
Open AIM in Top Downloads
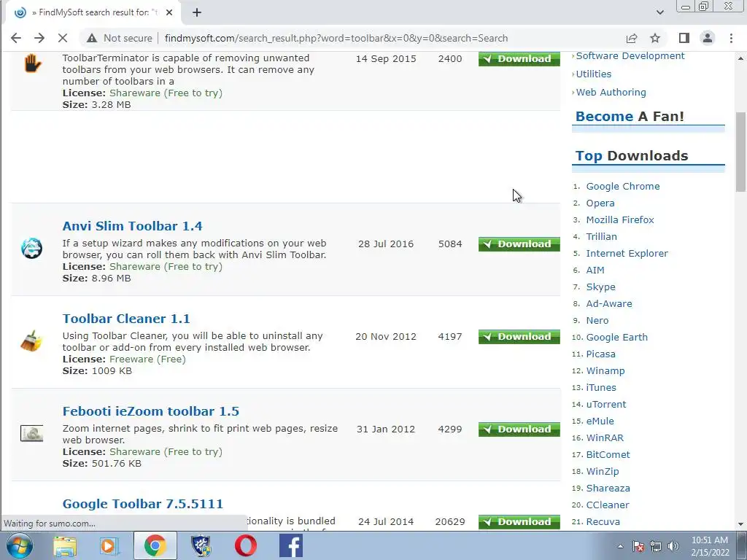[595, 270]
